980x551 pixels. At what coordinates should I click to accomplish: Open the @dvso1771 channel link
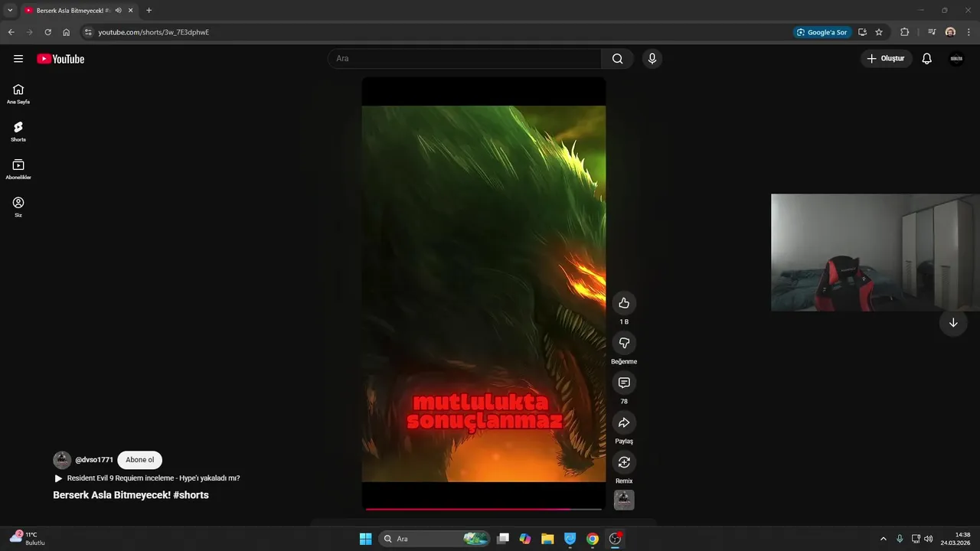94,460
